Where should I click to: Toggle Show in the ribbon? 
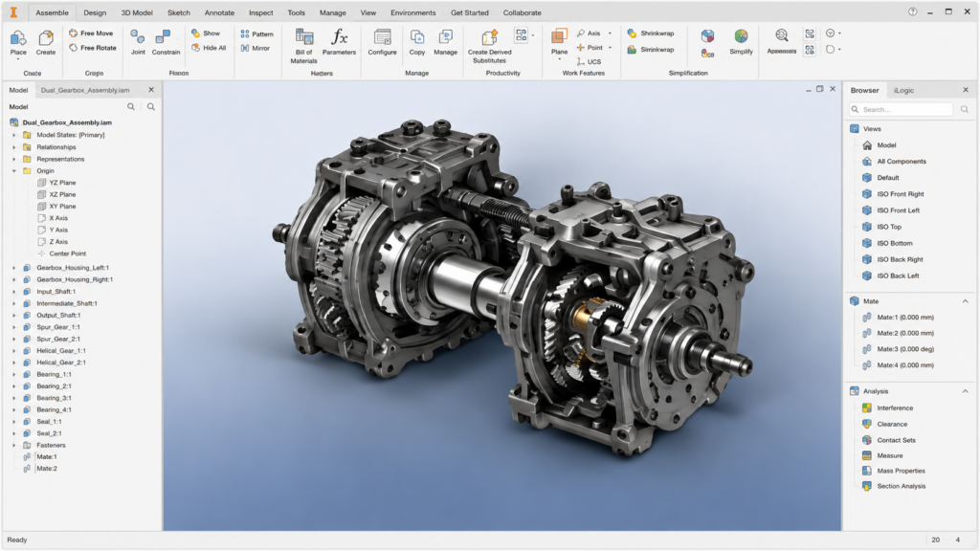[206, 33]
